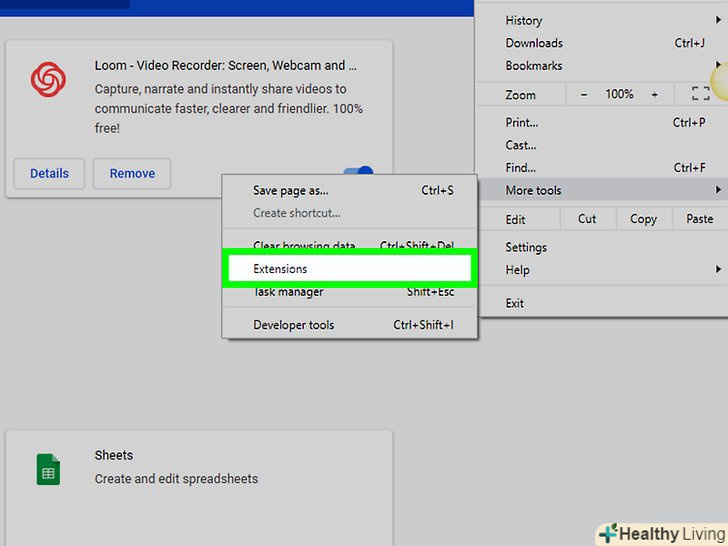Open Task manager from submenu
The height and width of the screenshot is (546, 728).
coord(350,292)
